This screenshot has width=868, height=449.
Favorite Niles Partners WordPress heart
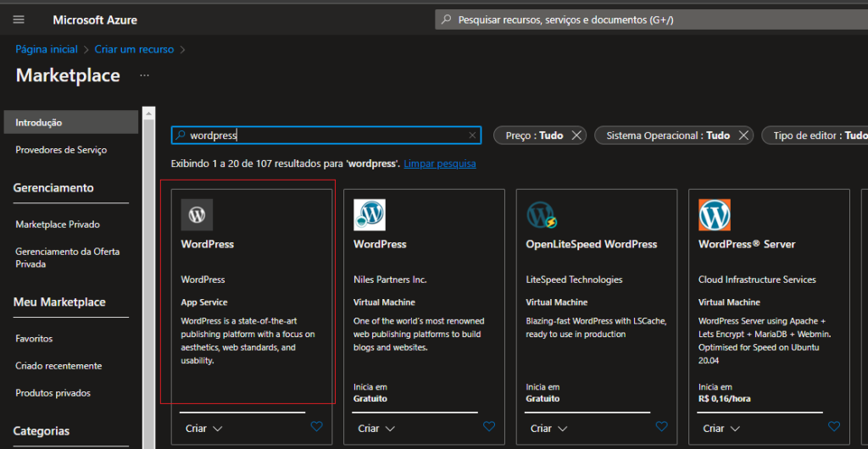point(489,426)
